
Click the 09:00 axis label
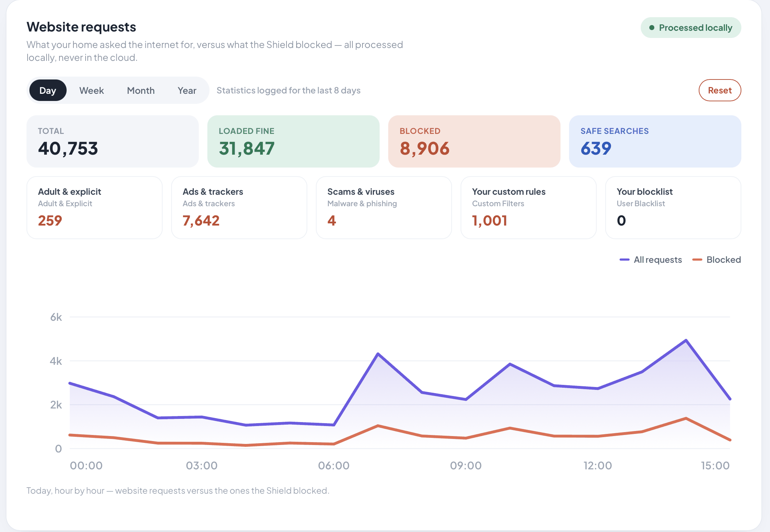[x=466, y=465]
